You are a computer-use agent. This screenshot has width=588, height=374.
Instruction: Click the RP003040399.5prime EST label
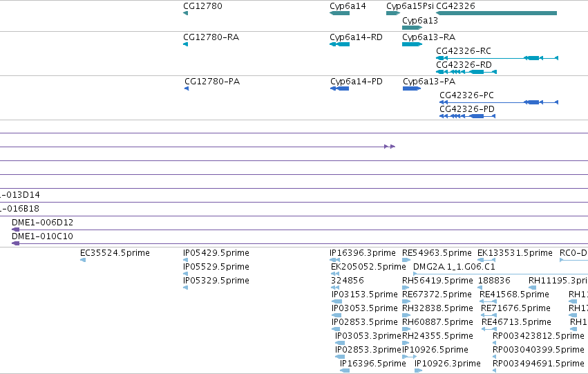(x=538, y=350)
